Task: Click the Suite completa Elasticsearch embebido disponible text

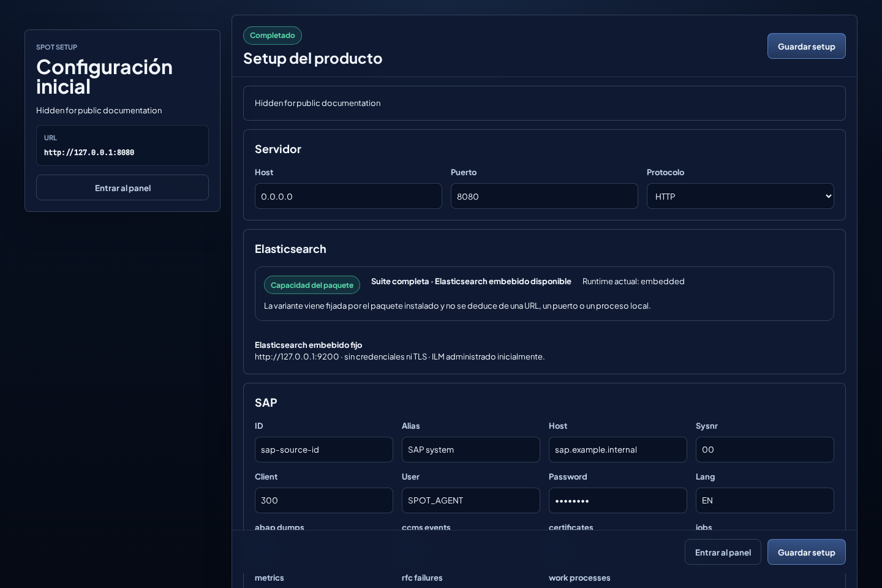Action: 471,281
